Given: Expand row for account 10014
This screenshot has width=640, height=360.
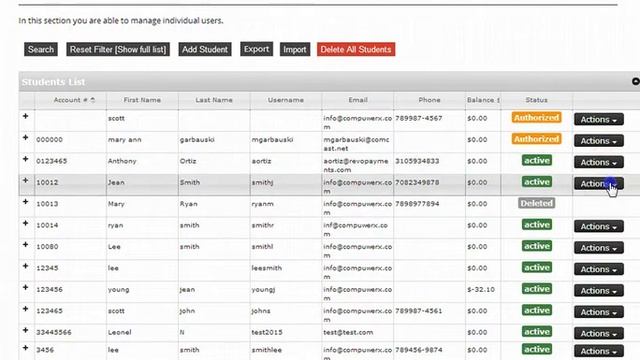Looking at the screenshot, I should point(25,223).
